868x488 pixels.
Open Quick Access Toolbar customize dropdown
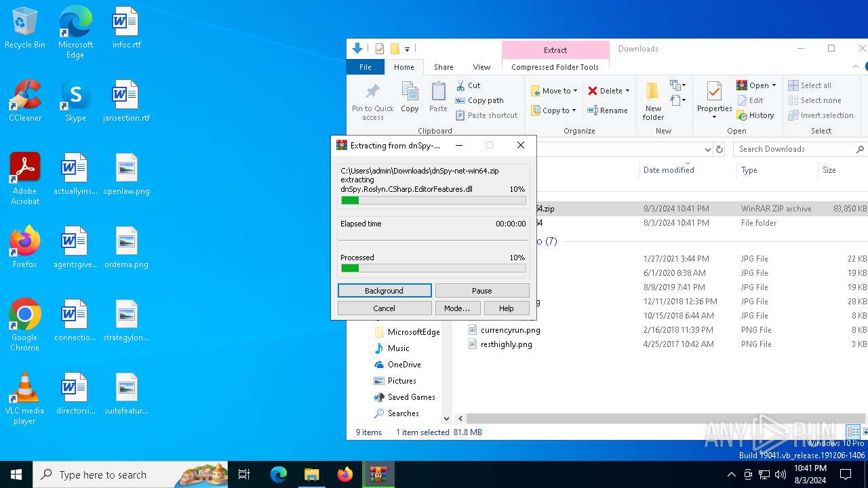point(407,49)
